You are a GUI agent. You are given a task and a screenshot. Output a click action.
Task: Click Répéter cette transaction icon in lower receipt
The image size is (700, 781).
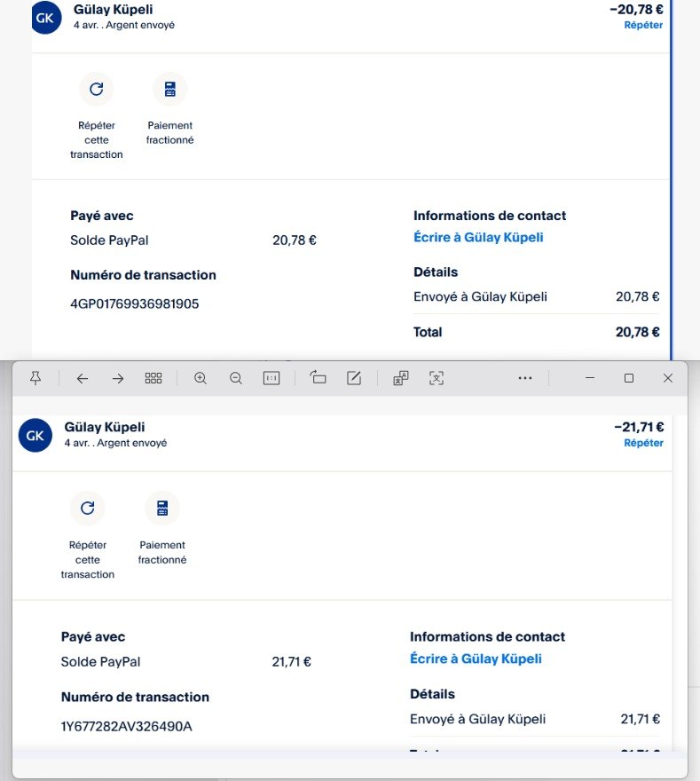[x=87, y=508]
